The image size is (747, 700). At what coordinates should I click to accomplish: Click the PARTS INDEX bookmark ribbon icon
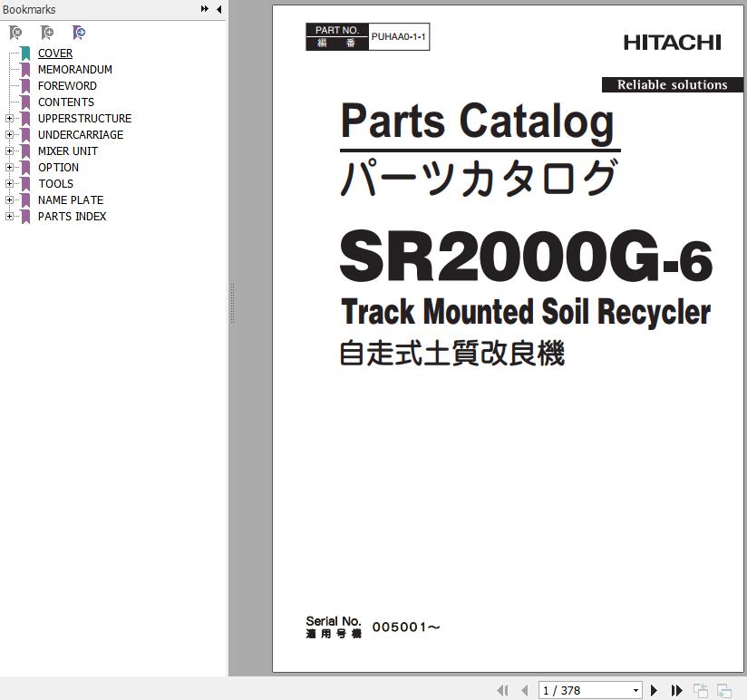click(x=25, y=217)
